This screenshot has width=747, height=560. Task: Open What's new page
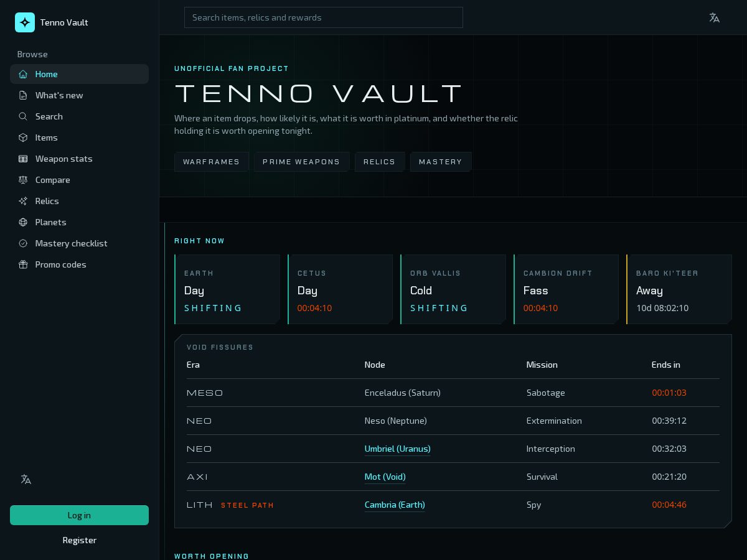coord(79,95)
